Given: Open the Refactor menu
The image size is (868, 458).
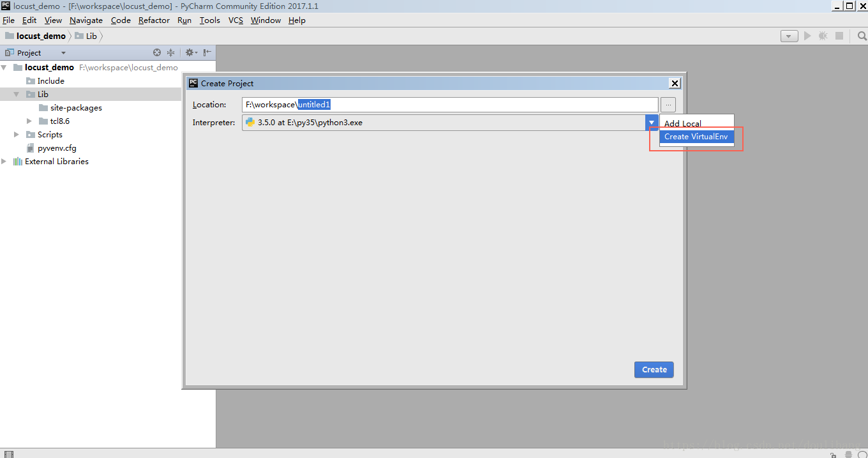Looking at the screenshot, I should pos(154,20).
